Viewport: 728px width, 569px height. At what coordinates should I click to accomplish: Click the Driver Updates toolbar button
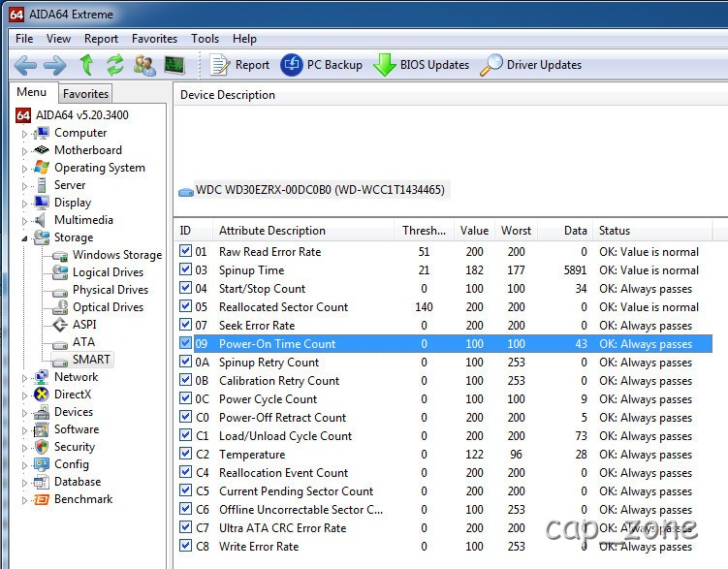pos(530,65)
